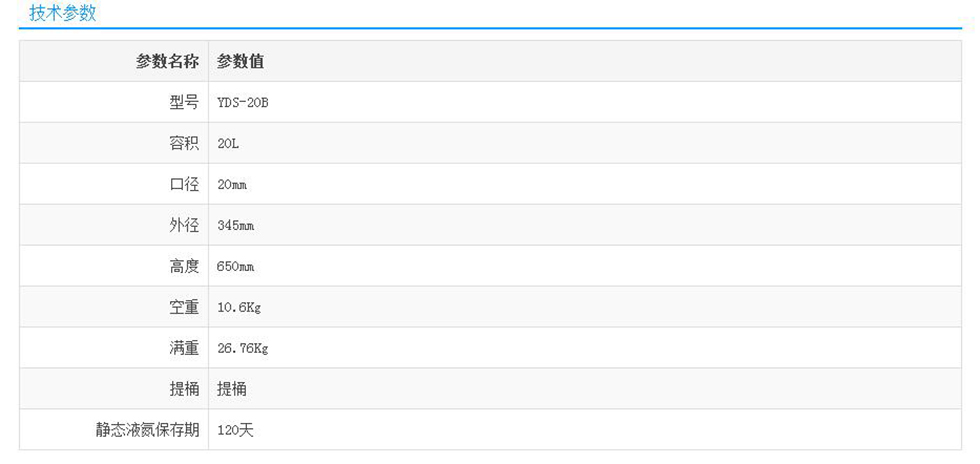Click the 120天 storage period value

[x=234, y=430]
